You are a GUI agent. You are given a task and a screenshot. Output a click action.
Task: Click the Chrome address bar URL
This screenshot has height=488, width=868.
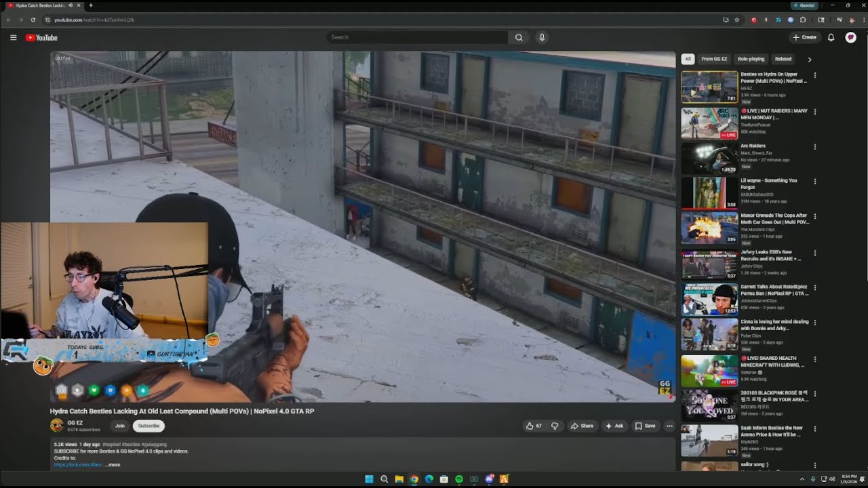pos(94,20)
